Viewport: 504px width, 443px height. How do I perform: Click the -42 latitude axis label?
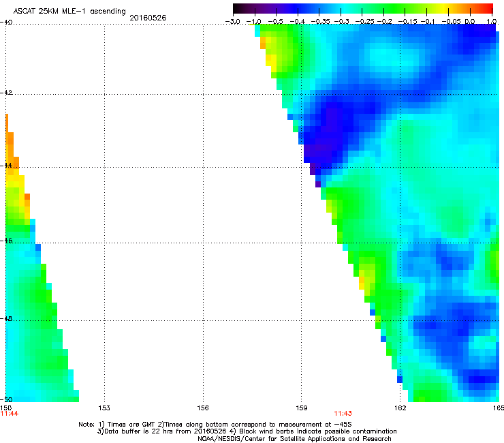[x=6, y=93]
